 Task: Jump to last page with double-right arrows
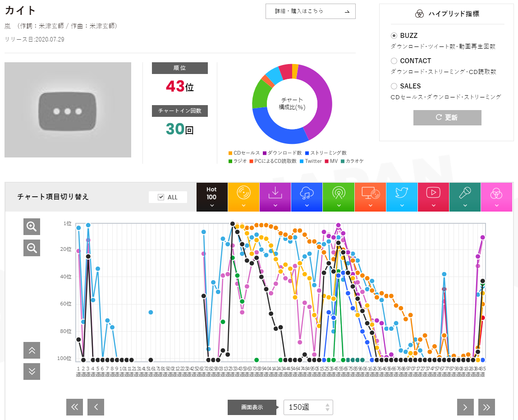[x=486, y=407]
